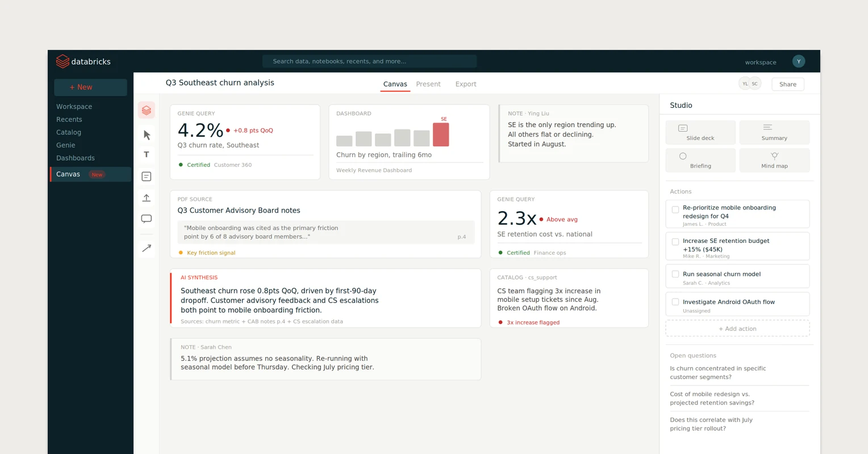Click the 3x increase flagged tag
The image size is (868, 454).
pyautogui.click(x=529, y=322)
